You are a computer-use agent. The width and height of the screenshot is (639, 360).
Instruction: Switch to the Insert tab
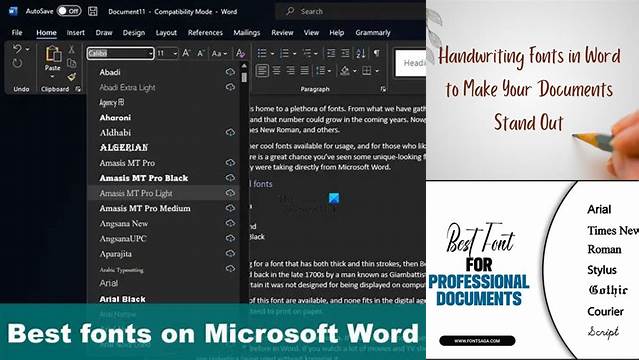click(76, 33)
